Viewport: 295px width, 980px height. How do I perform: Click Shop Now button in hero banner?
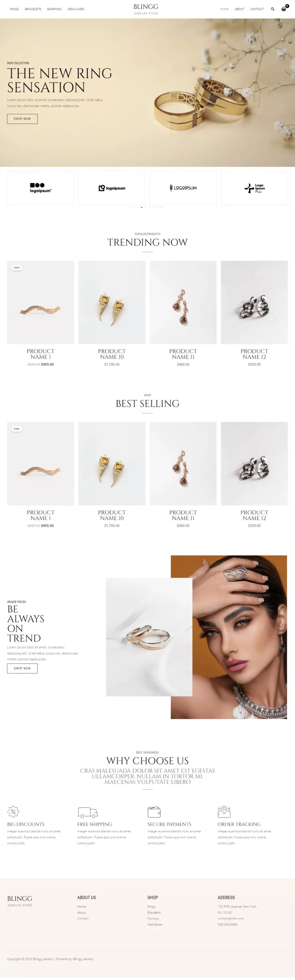point(22,119)
